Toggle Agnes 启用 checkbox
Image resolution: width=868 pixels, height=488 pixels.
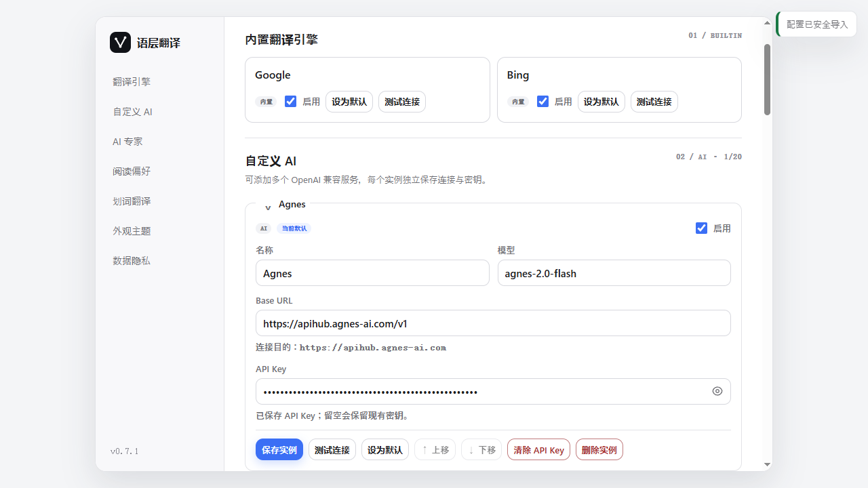(702, 228)
